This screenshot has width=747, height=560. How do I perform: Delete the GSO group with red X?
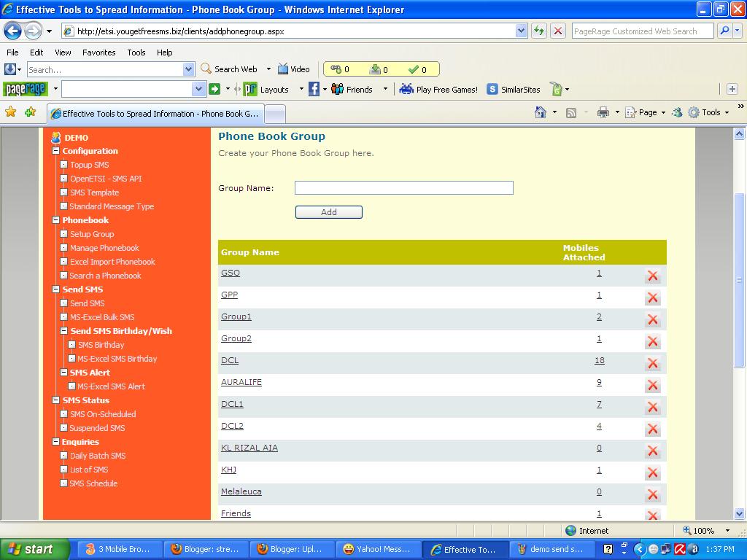(x=653, y=276)
